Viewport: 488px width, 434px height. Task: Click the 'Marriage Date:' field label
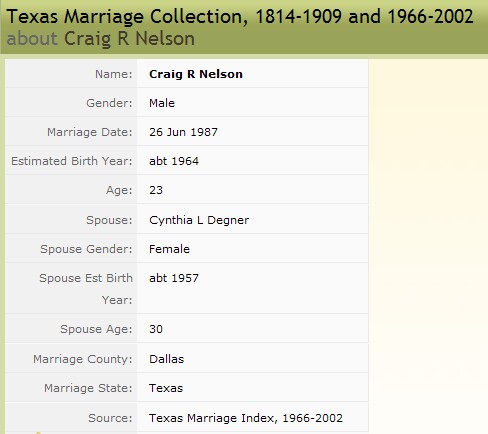(90, 132)
